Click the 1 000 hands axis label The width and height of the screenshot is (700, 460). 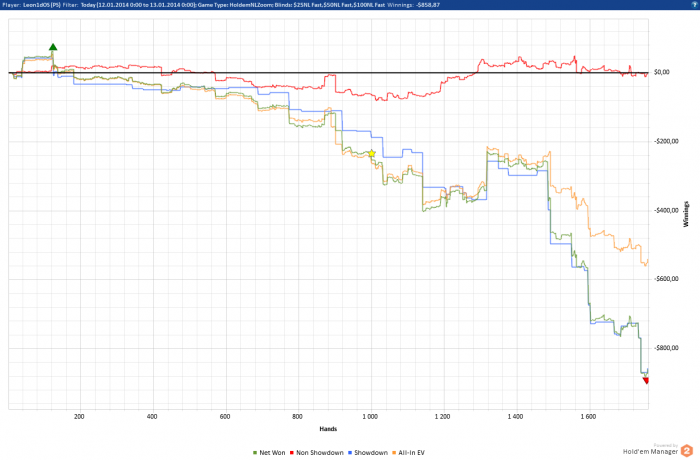click(370, 416)
